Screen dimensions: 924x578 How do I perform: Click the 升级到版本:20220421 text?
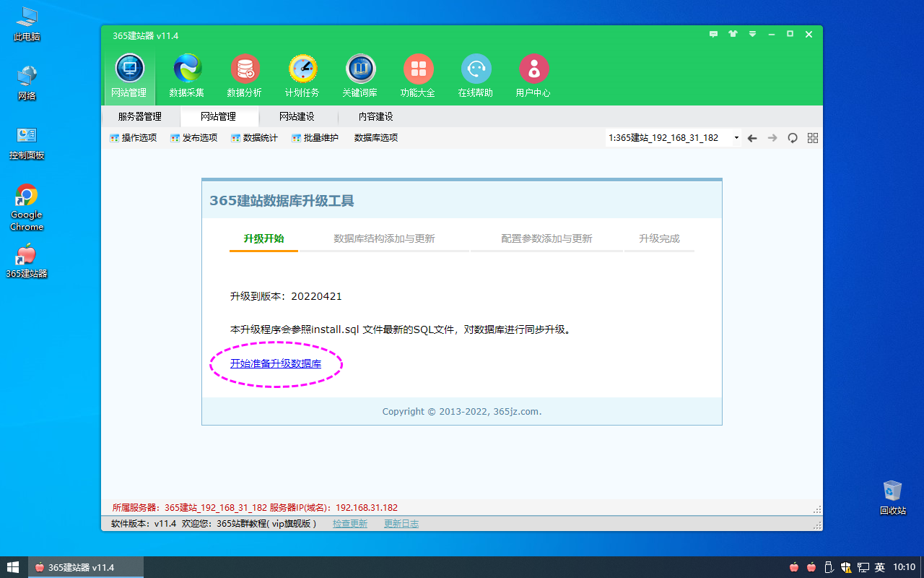pyautogui.click(x=286, y=296)
